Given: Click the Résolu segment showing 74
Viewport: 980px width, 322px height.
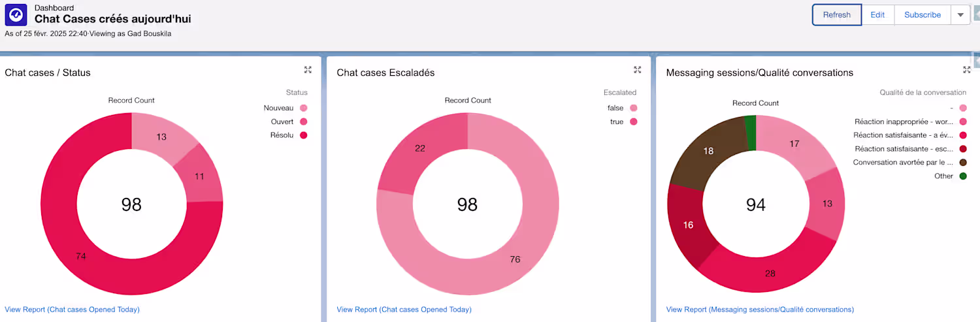Looking at the screenshot, I should click(80, 256).
